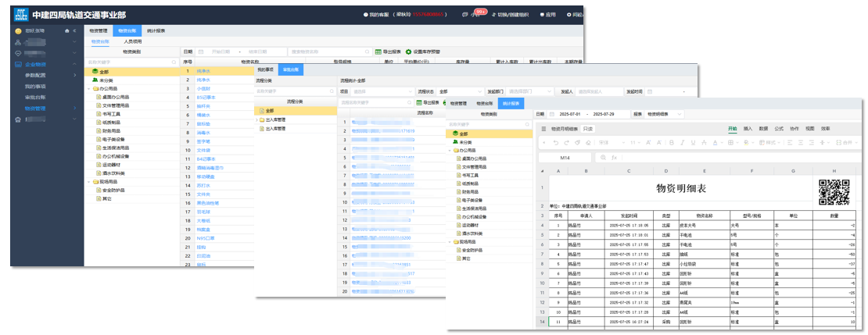868x335 pixels.
Task: Center-align cell text in the spreadsheet toolbar
Action: pyautogui.click(x=801, y=143)
